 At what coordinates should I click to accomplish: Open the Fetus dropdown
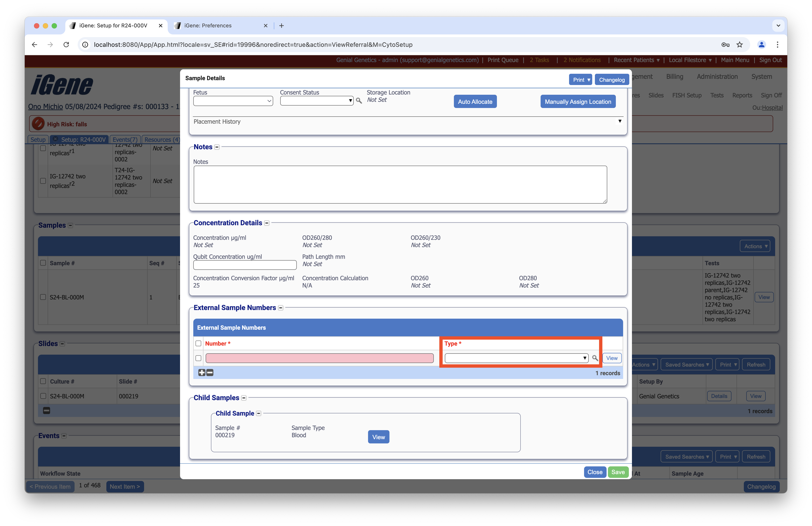click(233, 101)
